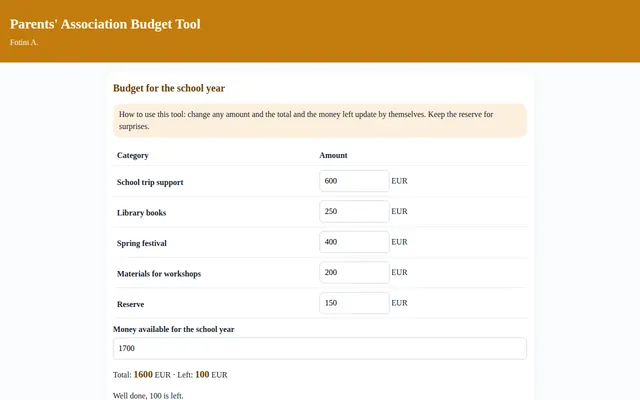The height and width of the screenshot is (400, 640).
Task: Click the 'Spring festival' row label
Action: [142, 243]
